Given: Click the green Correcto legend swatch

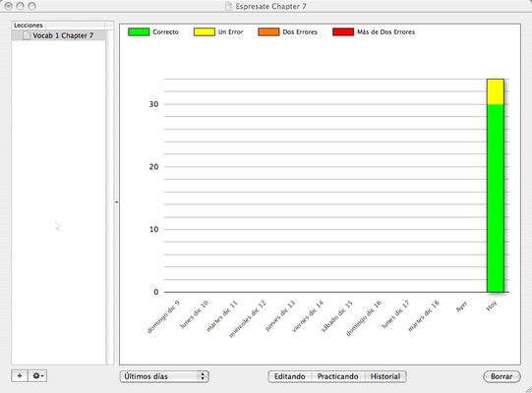Looking at the screenshot, I should (139, 31).
